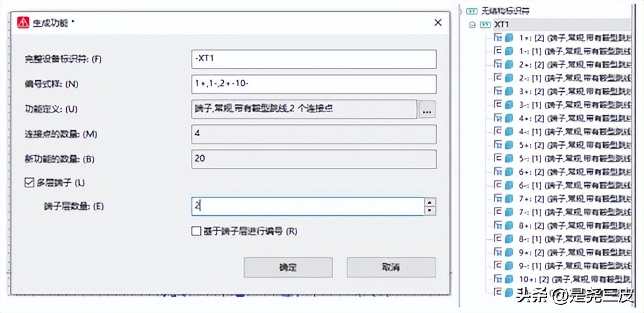Click the 确定 button
Viewport: 644px width, 313px height.
pyautogui.click(x=288, y=268)
